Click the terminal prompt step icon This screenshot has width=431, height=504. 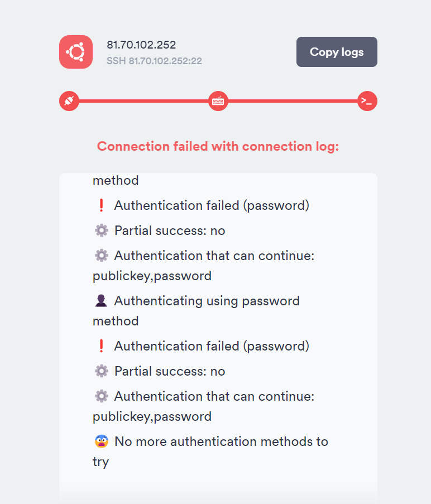(x=367, y=101)
